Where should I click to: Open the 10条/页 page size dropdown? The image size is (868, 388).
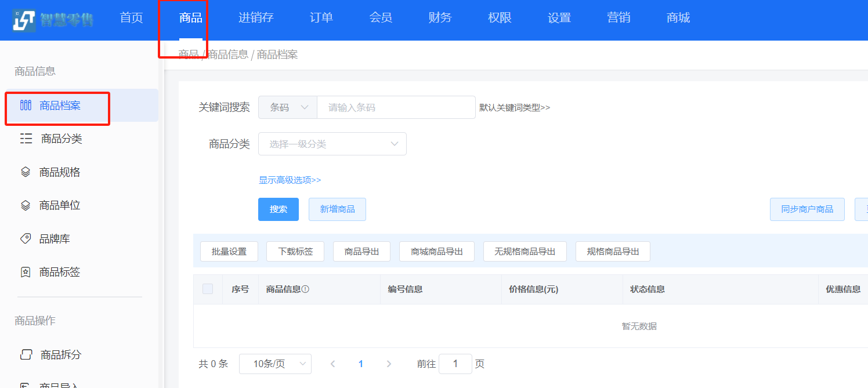click(x=275, y=364)
